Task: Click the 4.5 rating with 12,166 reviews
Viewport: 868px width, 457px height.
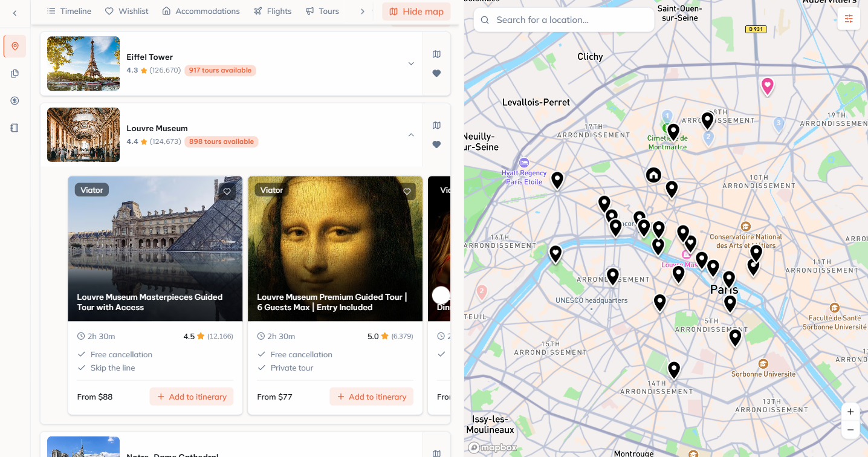Action: point(209,336)
